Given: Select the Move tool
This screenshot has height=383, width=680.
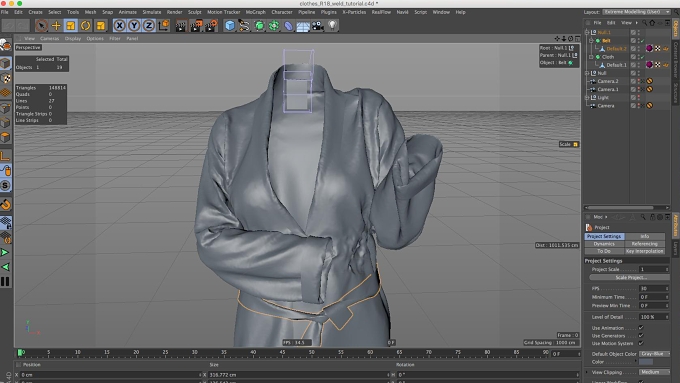Looking at the screenshot, I should (56, 26).
